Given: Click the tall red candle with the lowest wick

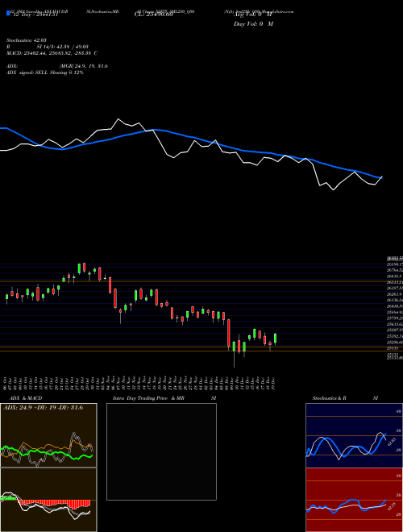Looking at the screenshot, I should [x=229, y=333].
